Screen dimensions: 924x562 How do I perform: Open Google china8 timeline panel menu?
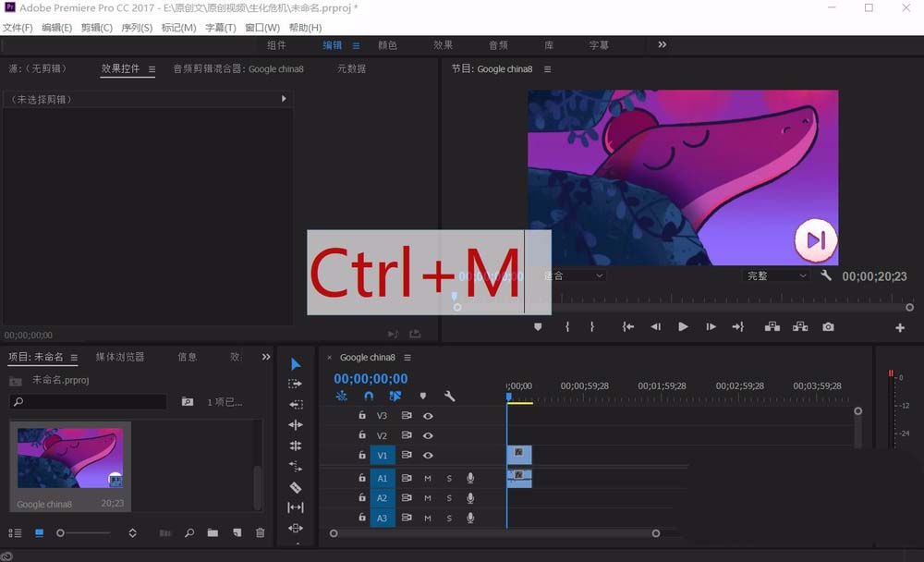pyautogui.click(x=407, y=358)
